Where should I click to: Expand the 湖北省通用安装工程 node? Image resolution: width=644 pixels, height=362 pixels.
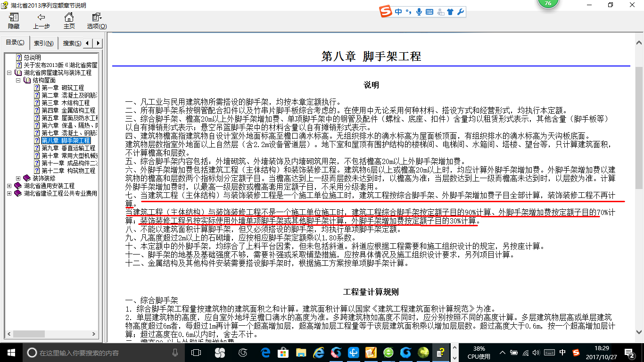point(9,186)
